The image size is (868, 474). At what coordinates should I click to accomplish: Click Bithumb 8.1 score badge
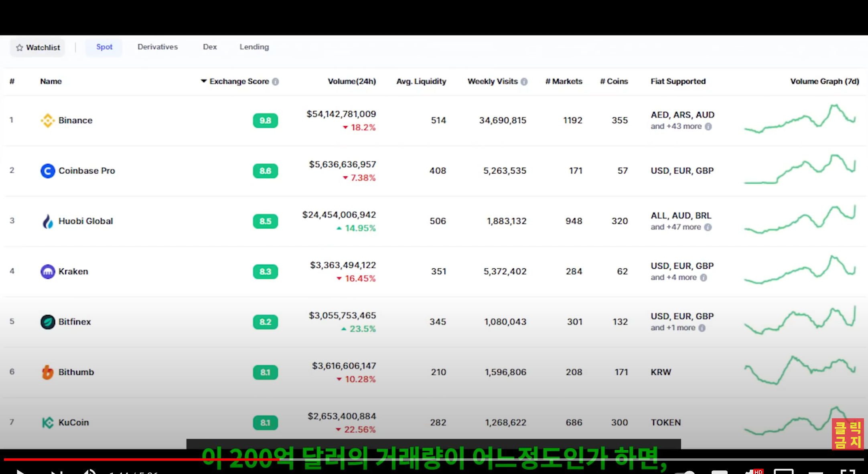click(x=265, y=373)
